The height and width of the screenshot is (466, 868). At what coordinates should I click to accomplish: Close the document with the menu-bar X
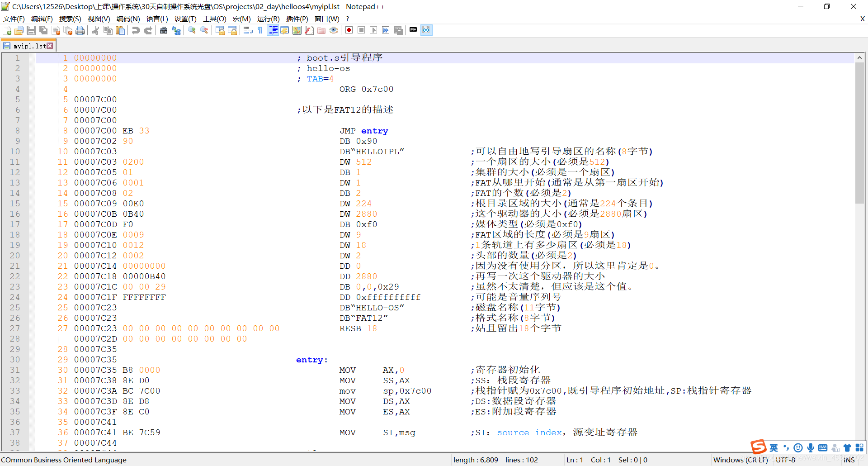(863, 19)
